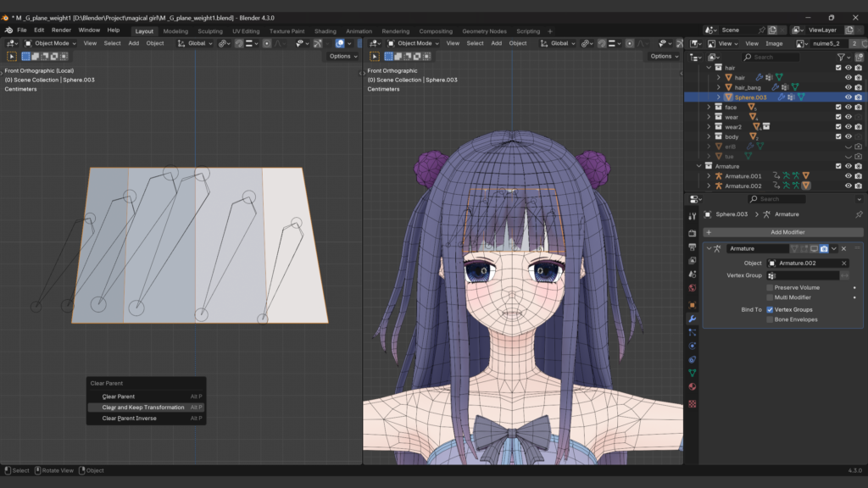
Task: Choose Clear and Keep Transformation
Action: [143, 408]
